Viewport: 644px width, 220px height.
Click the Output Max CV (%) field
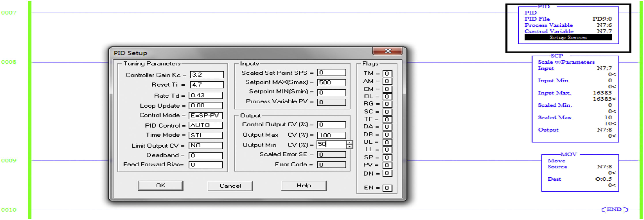(331, 135)
